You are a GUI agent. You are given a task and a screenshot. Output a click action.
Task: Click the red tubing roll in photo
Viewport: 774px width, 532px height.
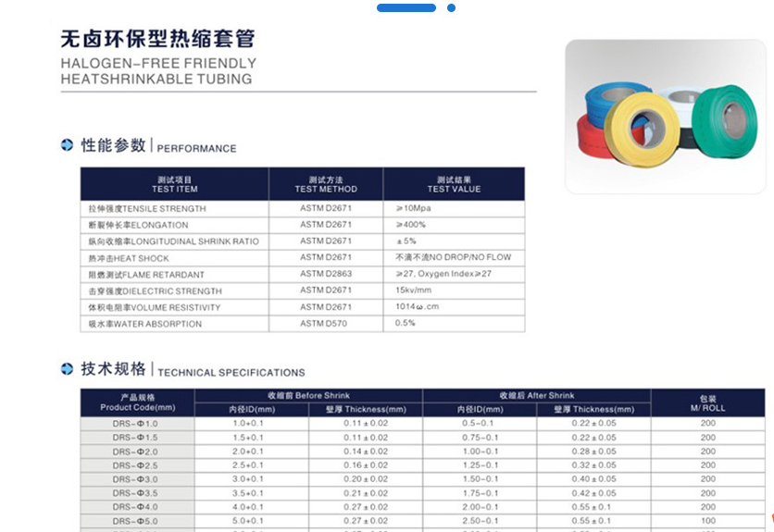pos(590,143)
